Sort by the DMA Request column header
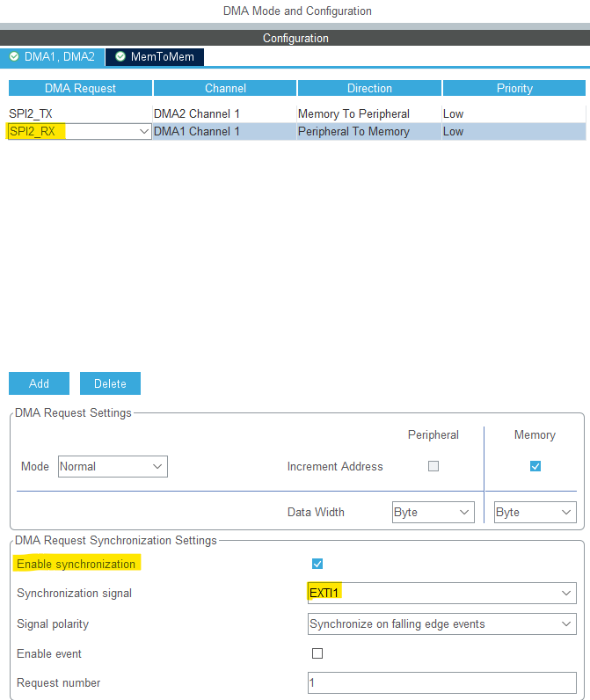The image size is (590, 700). 80,88
